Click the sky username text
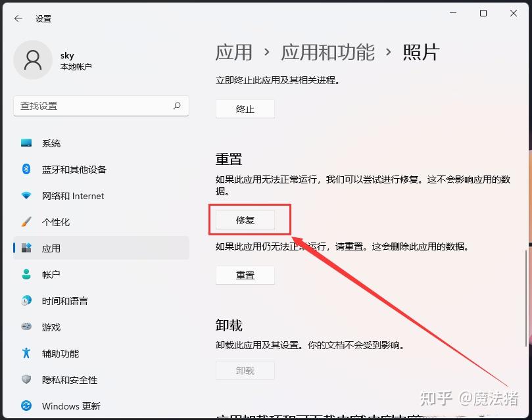This screenshot has width=532, height=420. click(x=67, y=55)
